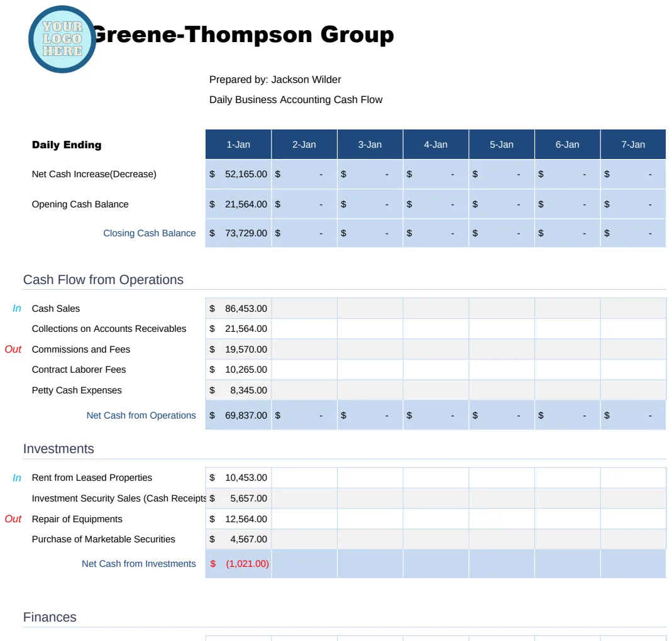
Task: Select the 5-Jan column header
Action: pos(502,145)
